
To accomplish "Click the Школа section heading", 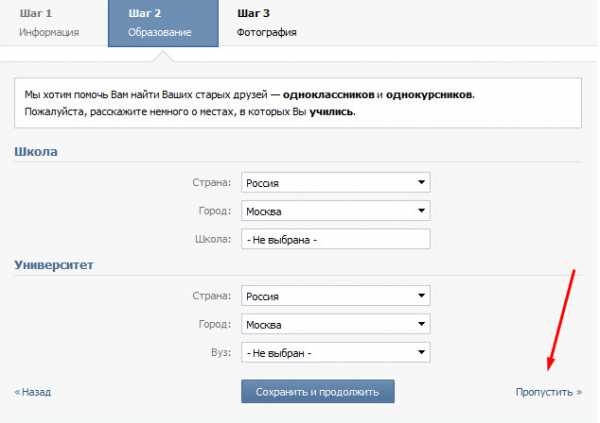I will pos(36,152).
